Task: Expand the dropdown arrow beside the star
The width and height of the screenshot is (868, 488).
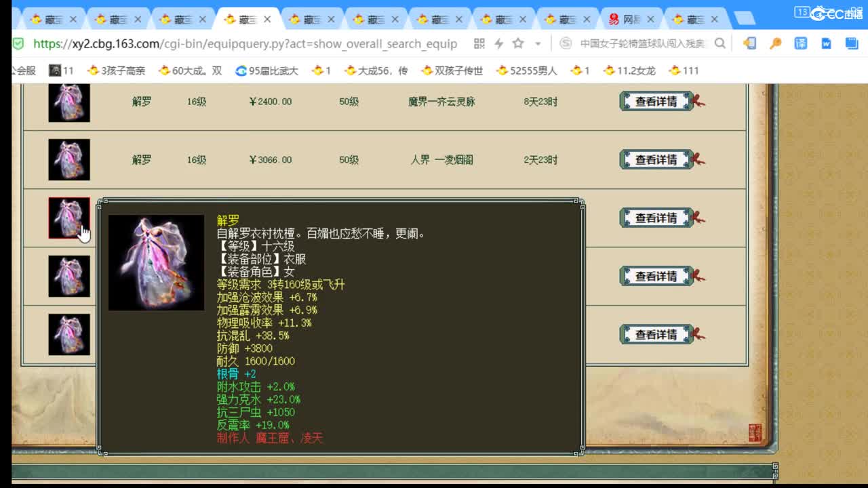Action: [538, 43]
